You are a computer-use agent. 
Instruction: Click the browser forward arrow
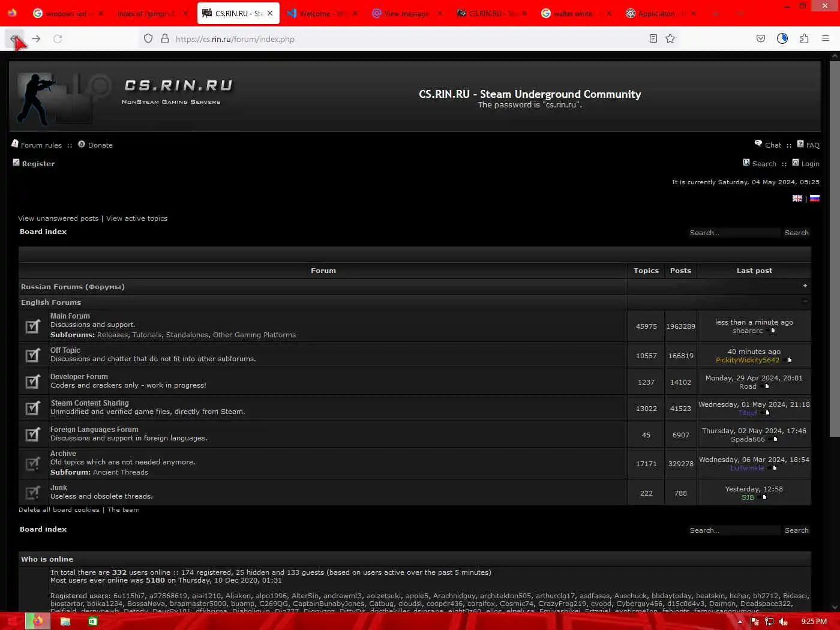click(36, 39)
